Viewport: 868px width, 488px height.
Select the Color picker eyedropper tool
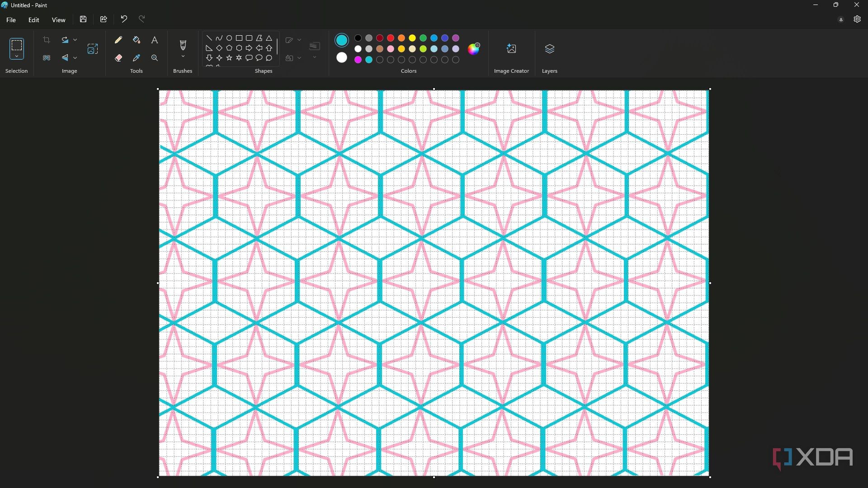point(137,58)
